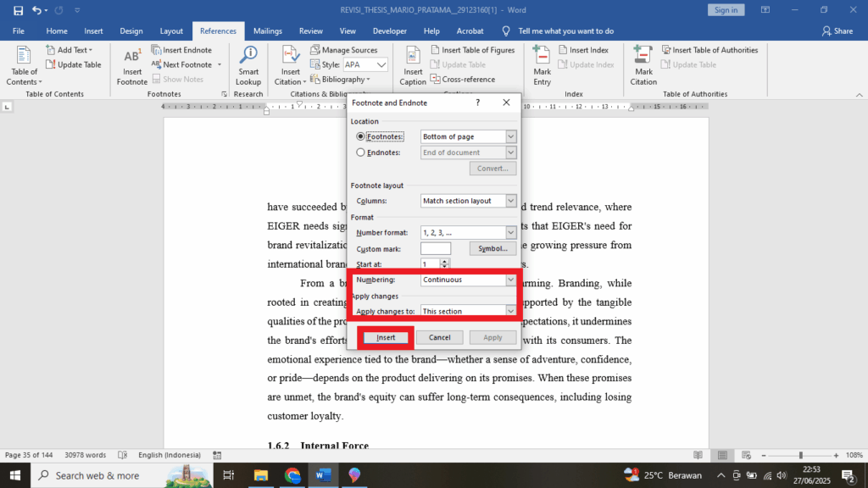Click the 30978 words count
This screenshot has width=868, height=488.
click(x=86, y=455)
